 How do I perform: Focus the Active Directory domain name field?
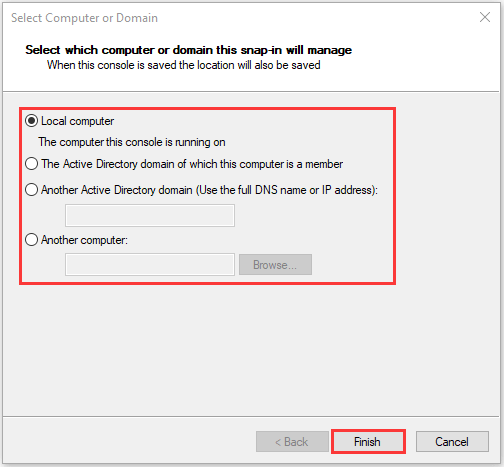(x=150, y=216)
